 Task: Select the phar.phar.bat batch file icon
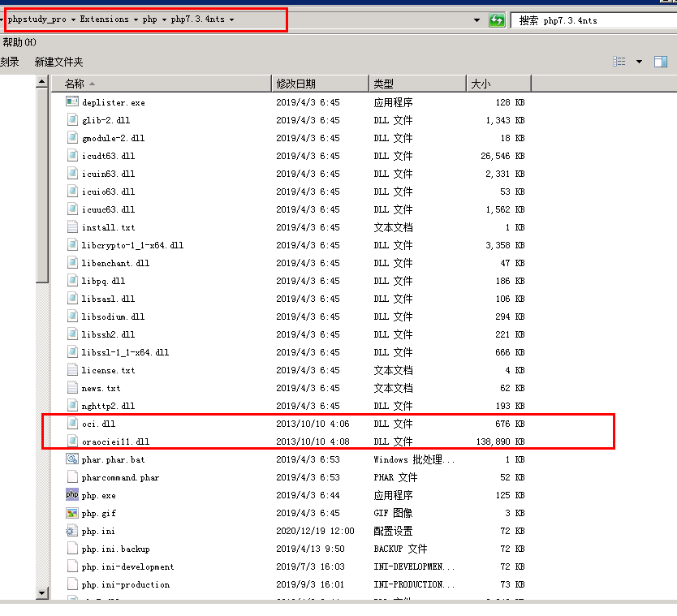click(x=71, y=459)
